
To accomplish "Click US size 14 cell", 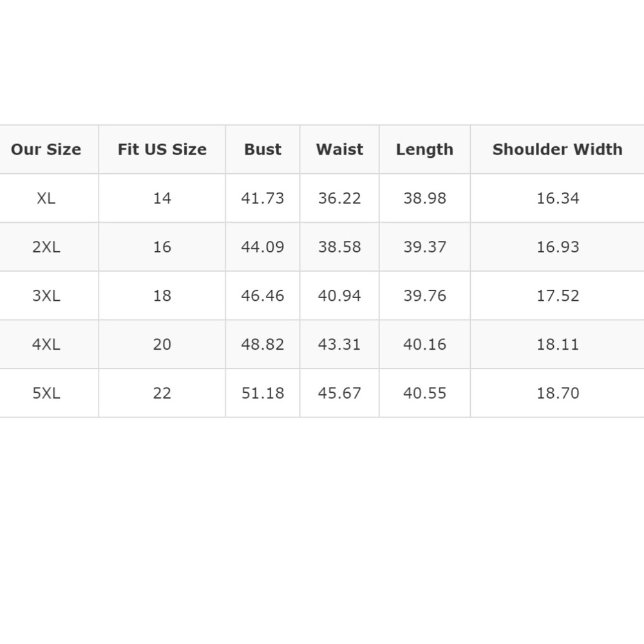I will pos(162,198).
